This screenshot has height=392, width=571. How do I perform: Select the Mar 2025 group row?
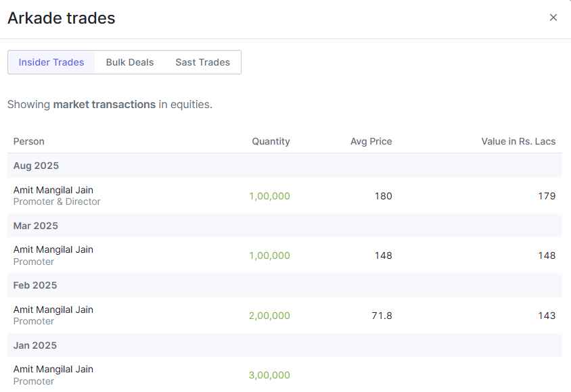point(285,226)
